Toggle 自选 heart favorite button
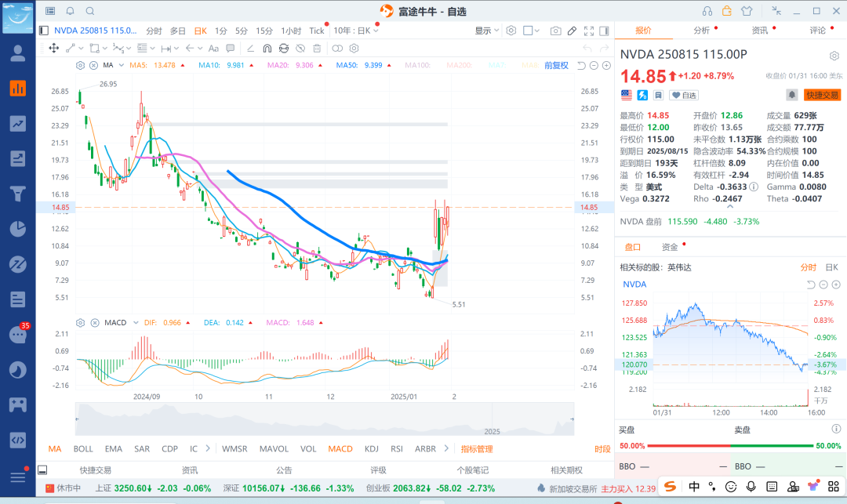The image size is (847, 504). pyautogui.click(x=684, y=95)
